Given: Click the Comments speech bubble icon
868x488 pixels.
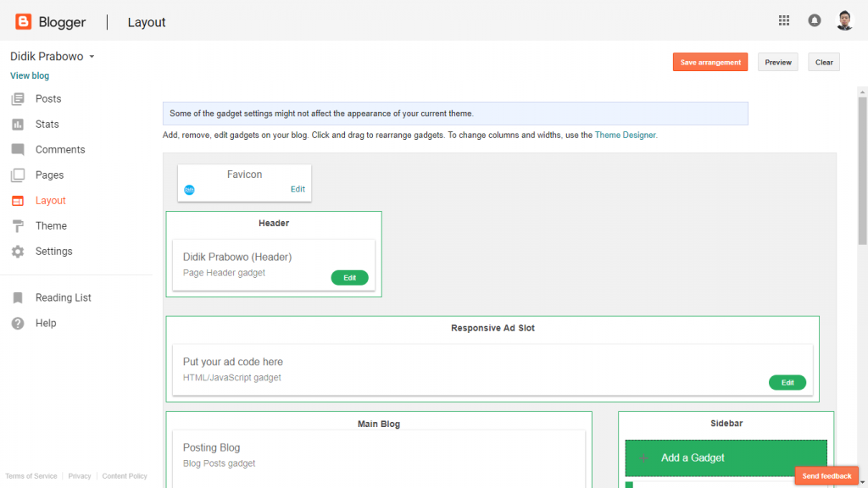Looking at the screenshot, I should 18,150.
